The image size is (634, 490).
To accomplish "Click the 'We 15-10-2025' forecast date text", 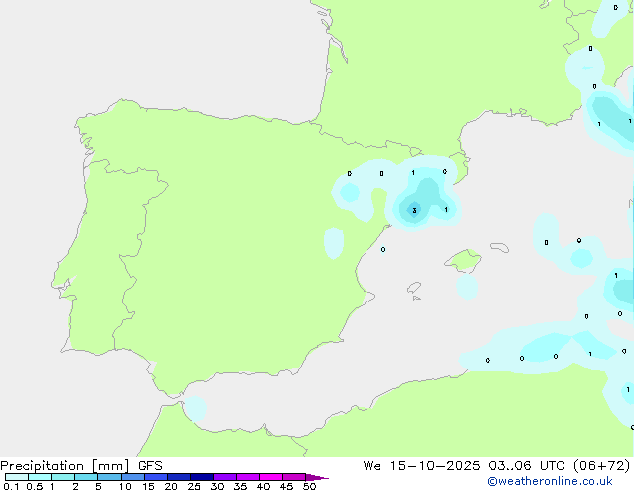I will click(420, 465).
